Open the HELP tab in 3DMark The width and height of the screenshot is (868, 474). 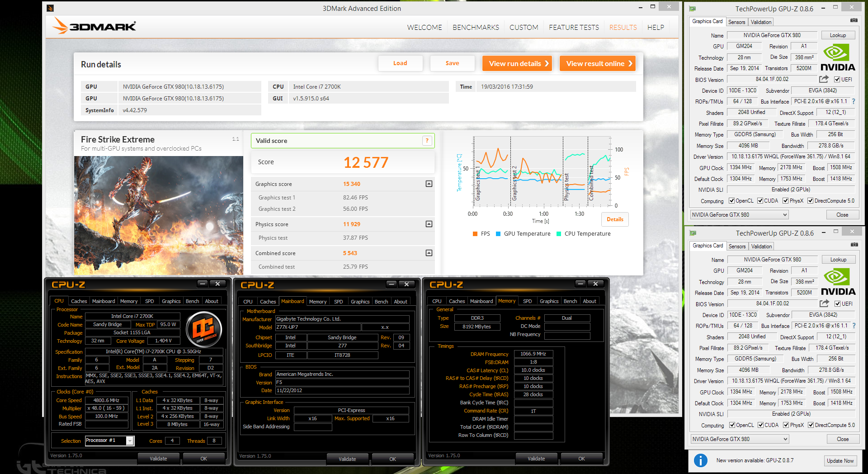point(656,28)
